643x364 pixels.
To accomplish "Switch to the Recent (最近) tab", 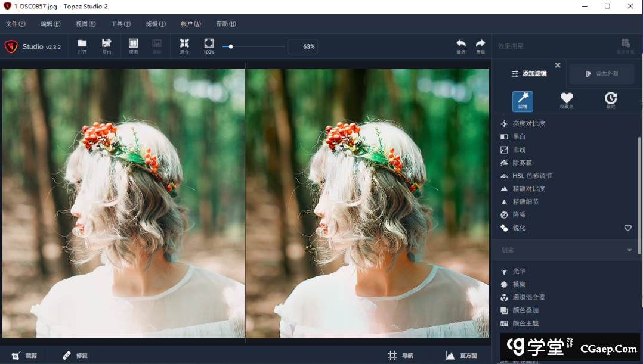I will pyautogui.click(x=610, y=100).
